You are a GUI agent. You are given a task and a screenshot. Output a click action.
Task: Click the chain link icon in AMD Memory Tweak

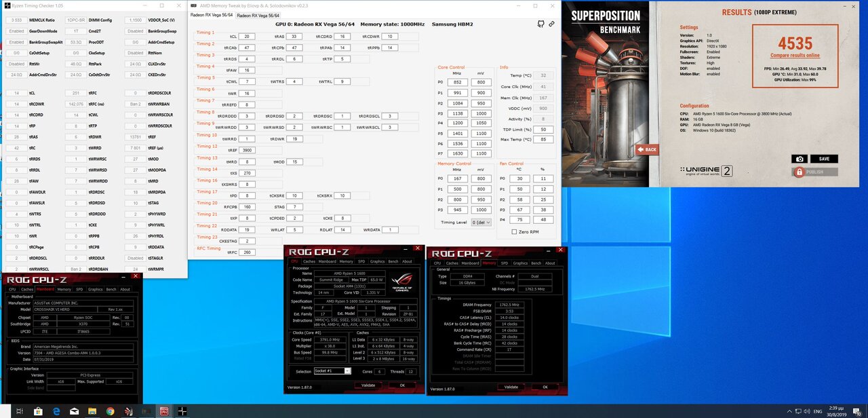551,24
